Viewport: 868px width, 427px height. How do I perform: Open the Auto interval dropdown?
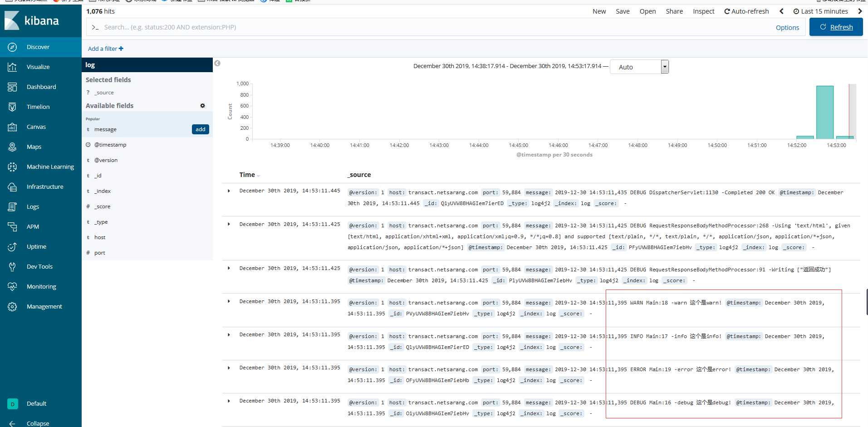tap(639, 67)
